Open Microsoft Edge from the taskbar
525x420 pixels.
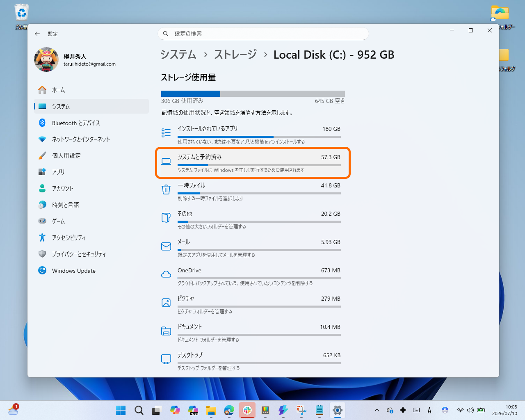[x=229, y=410]
